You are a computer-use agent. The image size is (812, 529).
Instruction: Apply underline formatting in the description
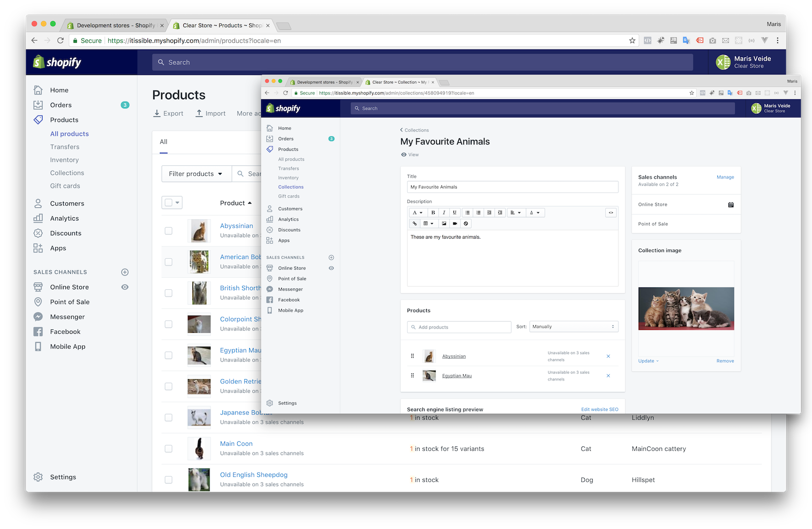click(x=455, y=212)
